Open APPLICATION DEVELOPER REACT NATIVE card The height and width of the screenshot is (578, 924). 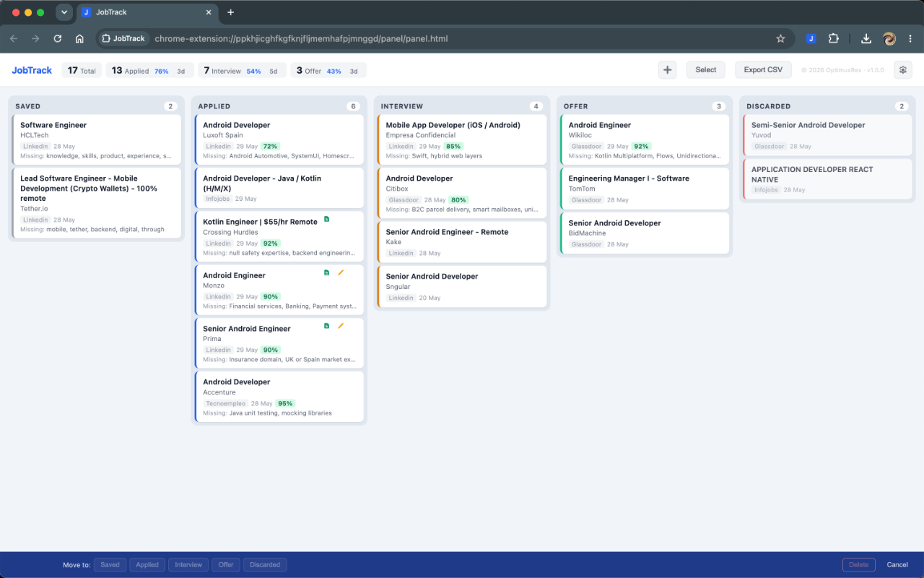827,179
